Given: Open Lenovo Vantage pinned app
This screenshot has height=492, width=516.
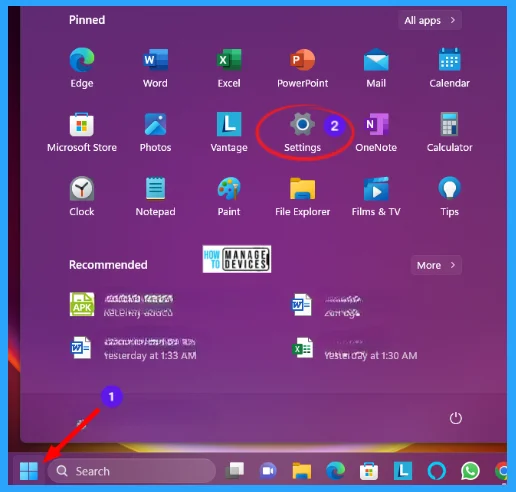Looking at the screenshot, I should coord(229,132).
